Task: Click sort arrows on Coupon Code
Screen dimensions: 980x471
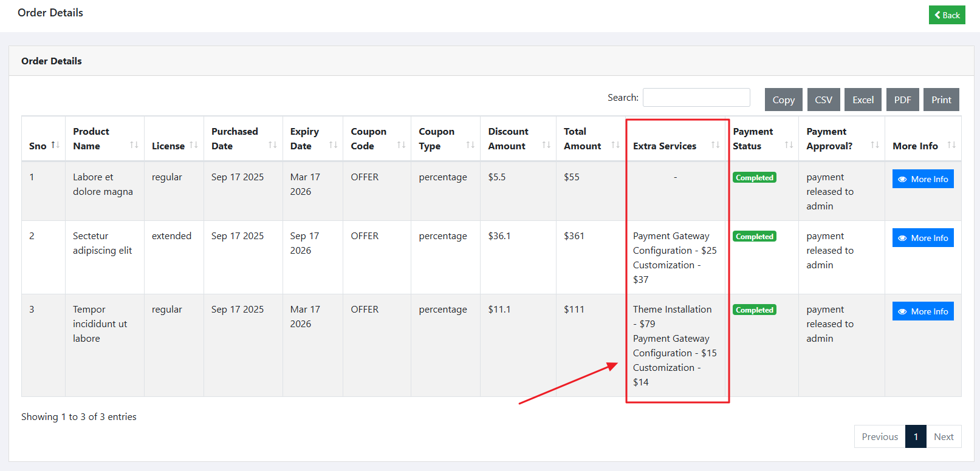Action: [x=401, y=145]
